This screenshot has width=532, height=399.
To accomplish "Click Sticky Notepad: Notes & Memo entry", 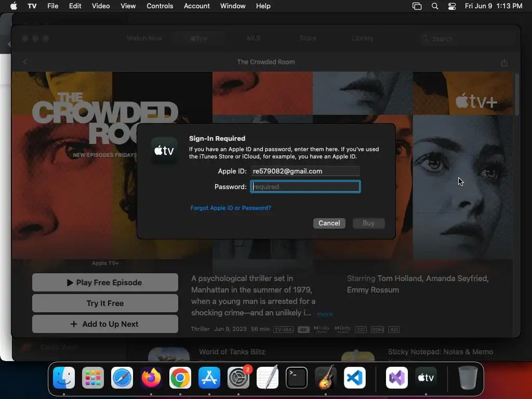I will 441,352.
